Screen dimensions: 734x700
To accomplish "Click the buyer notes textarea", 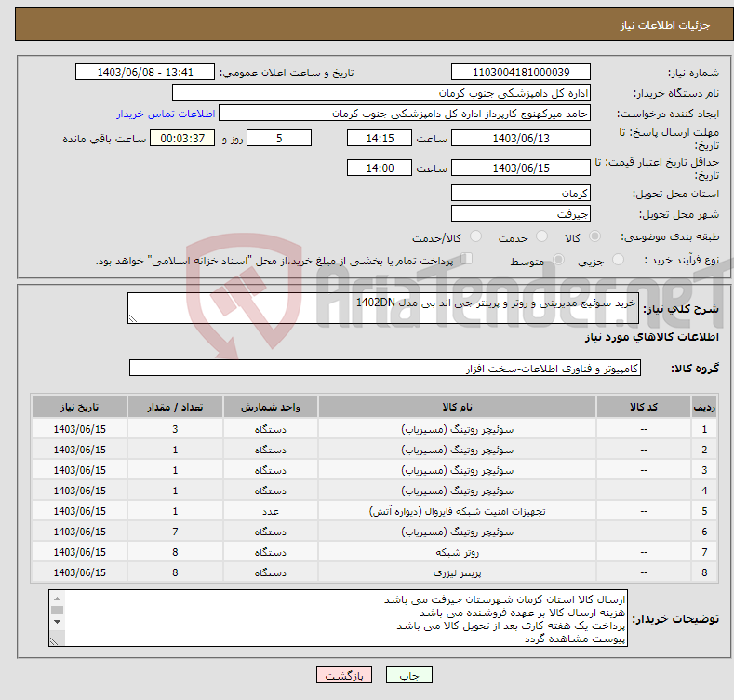I will pos(338,618).
